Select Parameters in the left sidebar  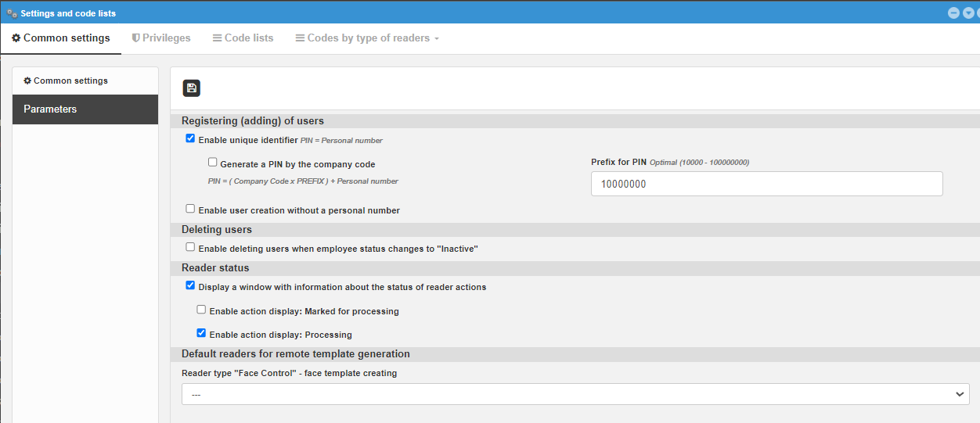(85, 109)
